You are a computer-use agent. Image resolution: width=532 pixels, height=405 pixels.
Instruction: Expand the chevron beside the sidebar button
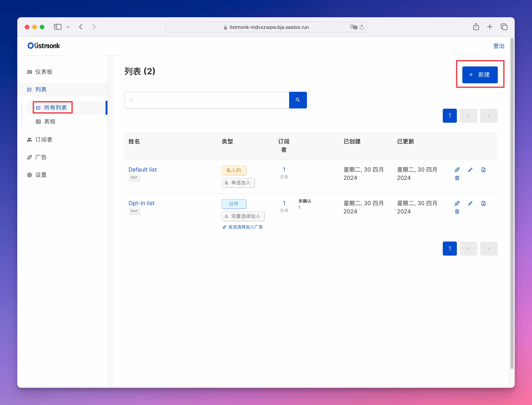click(x=68, y=27)
